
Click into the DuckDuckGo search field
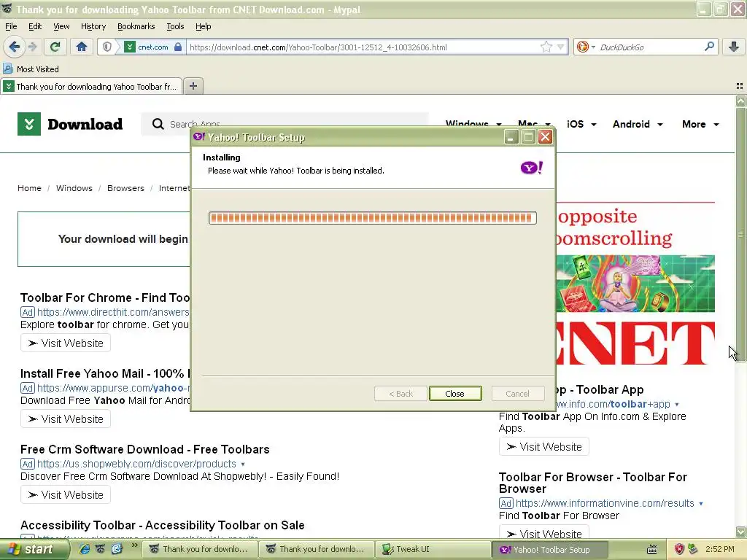pyautogui.click(x=649, y=47)
